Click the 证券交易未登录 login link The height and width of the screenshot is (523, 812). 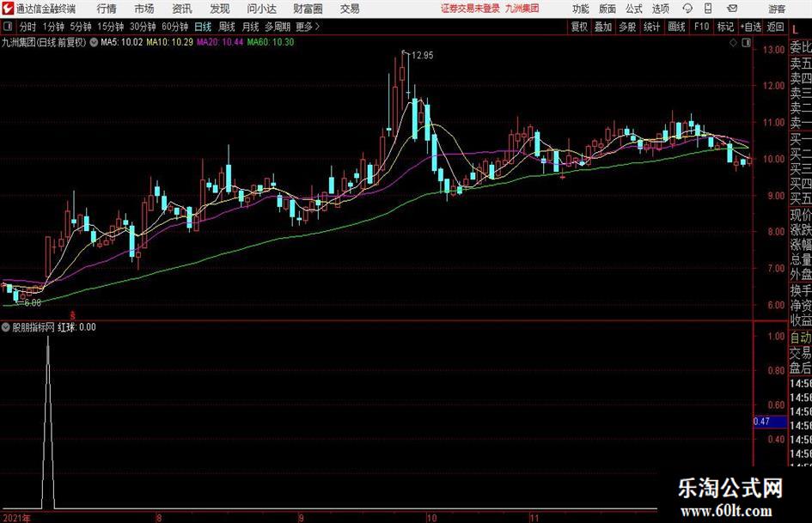(470, 9)
